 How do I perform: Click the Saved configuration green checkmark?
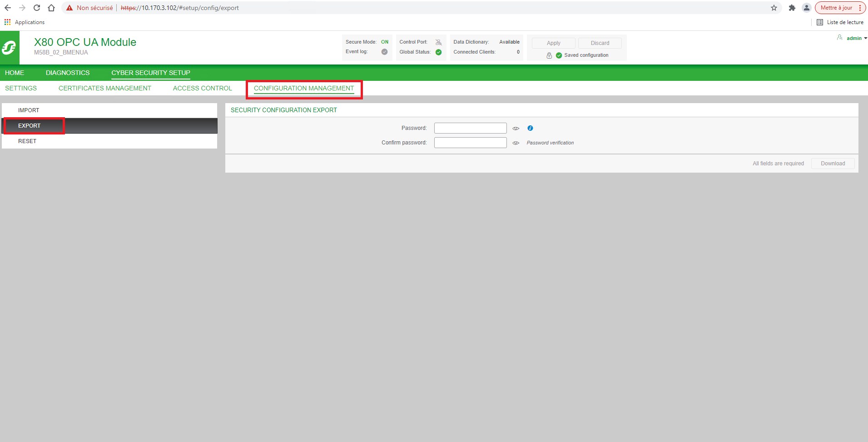[x=559, y=55]
